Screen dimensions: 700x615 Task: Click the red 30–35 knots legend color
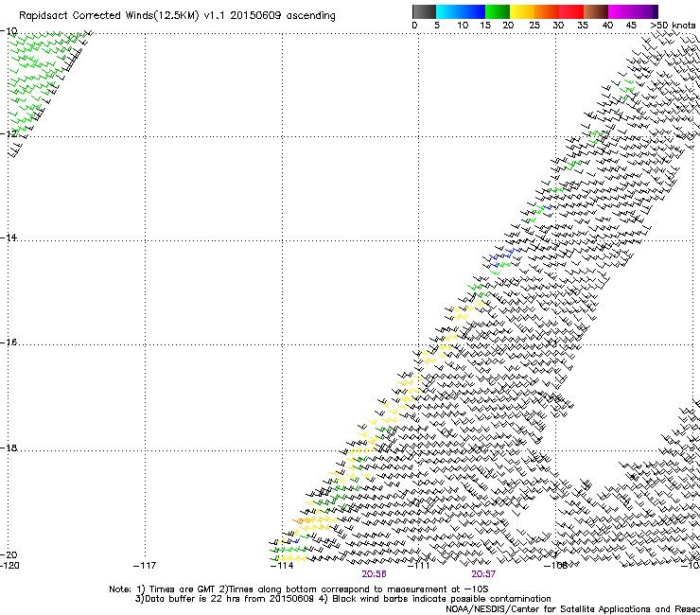point(571,11)
